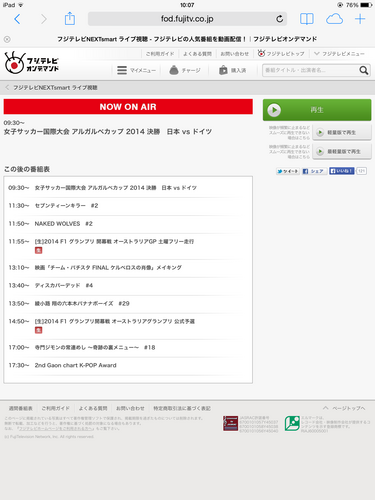Tap the fod.fujitv.co.jp address bar

pos(187,19)
